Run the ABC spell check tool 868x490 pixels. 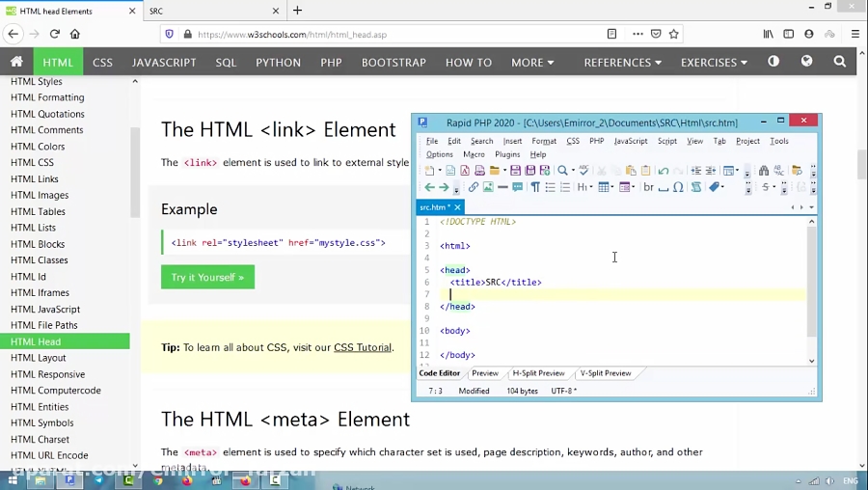(583, 171)
